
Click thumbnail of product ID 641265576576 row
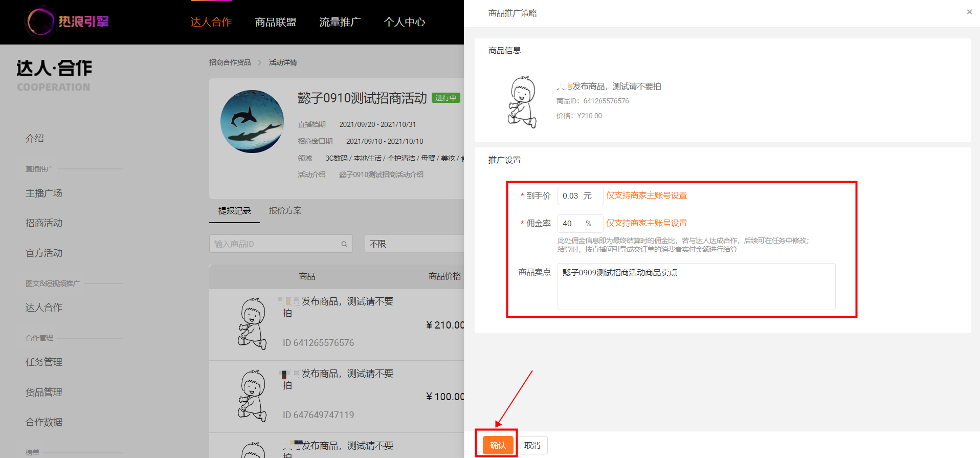click(253, 324)
